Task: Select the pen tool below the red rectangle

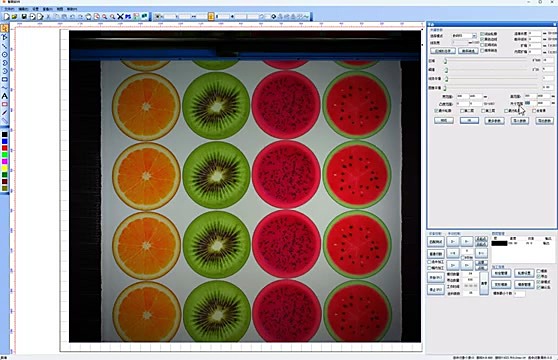Action: (4, 113)
